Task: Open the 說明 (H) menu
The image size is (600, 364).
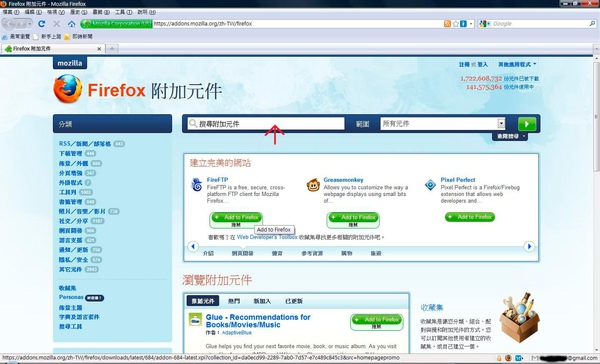Action: (x=147, y=12)
